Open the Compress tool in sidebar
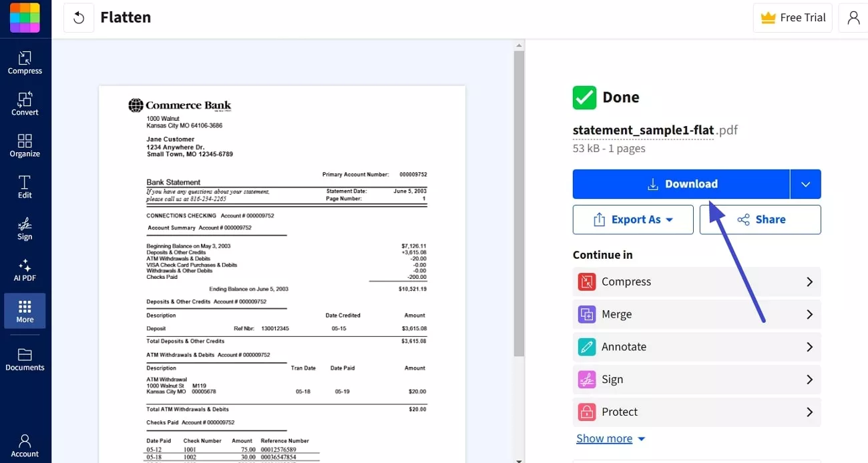 (25, 63)
